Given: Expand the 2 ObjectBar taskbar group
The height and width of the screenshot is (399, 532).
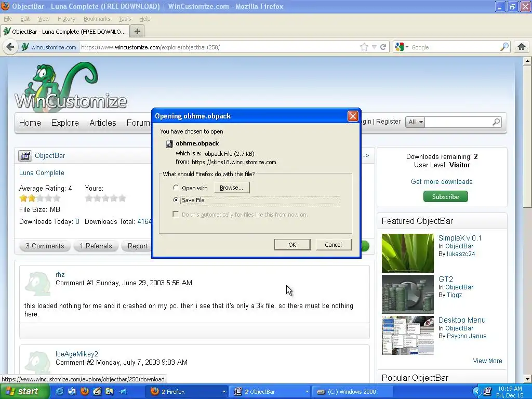Looking at the screenshot, I should (307, 392).
